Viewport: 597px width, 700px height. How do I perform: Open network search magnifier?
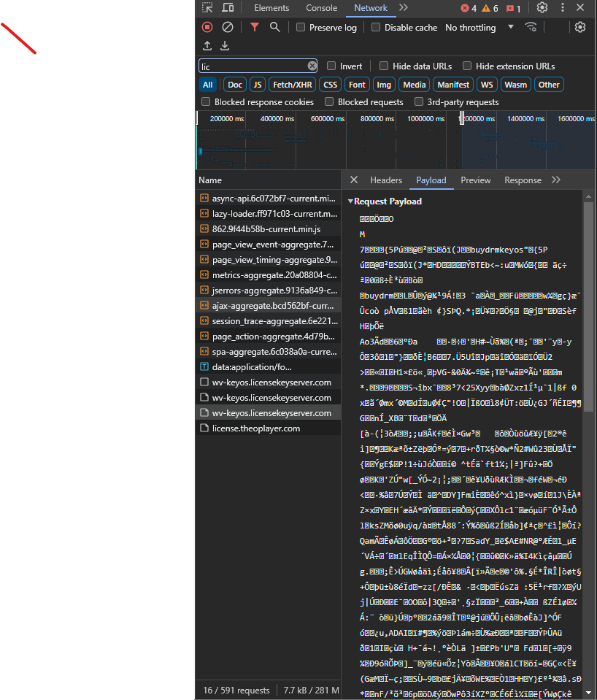[x=275, y=27]
